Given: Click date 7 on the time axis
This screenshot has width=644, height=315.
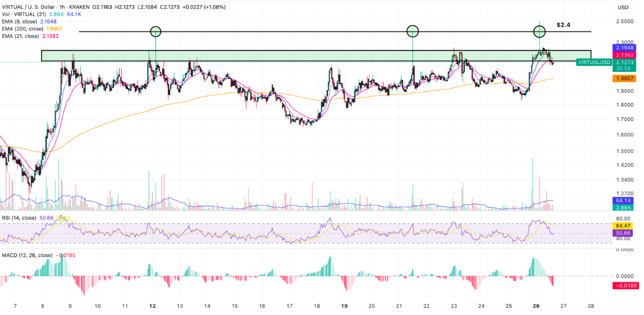Looking at the screenshot, I should point(15,306).
